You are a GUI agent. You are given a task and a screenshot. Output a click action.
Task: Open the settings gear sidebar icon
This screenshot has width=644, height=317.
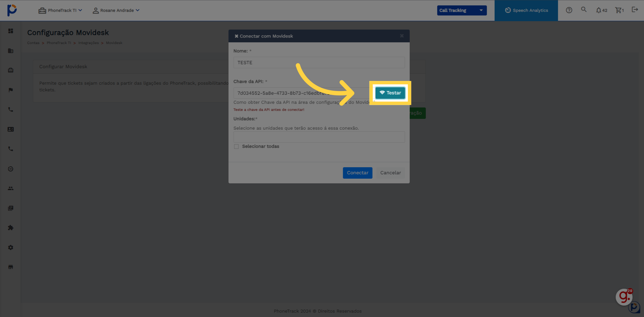(11, 247)
